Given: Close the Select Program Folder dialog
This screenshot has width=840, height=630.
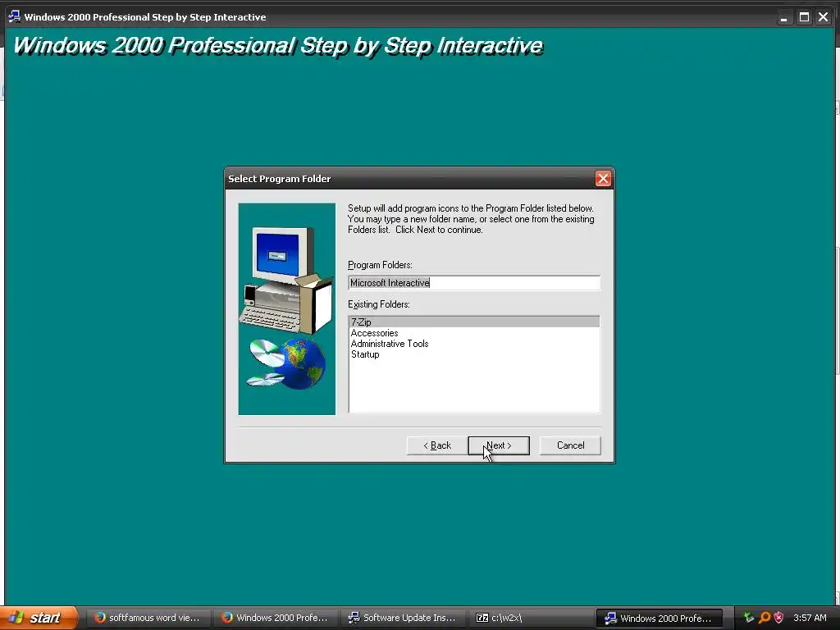Looking at the screenshot, I should 603,178.
